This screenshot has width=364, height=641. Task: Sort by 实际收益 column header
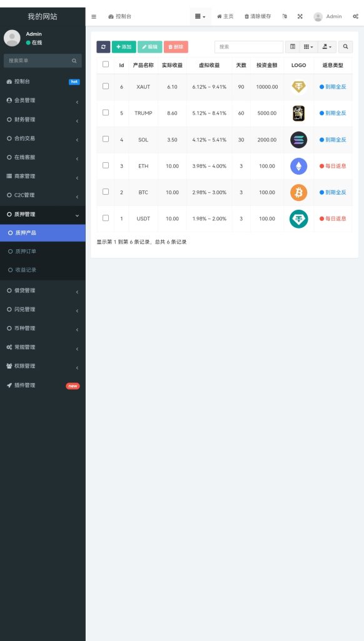tap(173, 65)
